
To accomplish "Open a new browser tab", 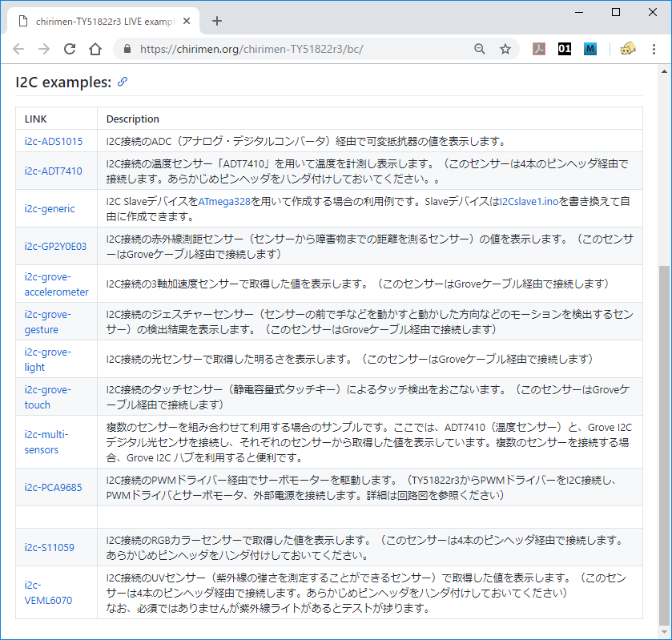I will [x=217, y=21].
